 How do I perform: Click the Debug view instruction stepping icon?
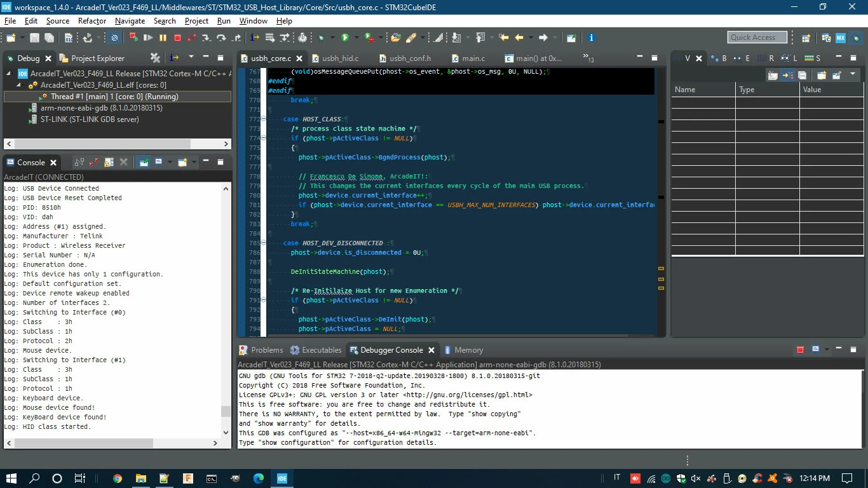click(173, 58)
